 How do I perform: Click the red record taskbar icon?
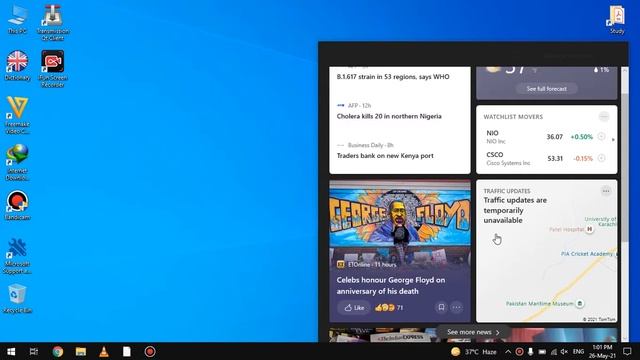click(150, 351)
